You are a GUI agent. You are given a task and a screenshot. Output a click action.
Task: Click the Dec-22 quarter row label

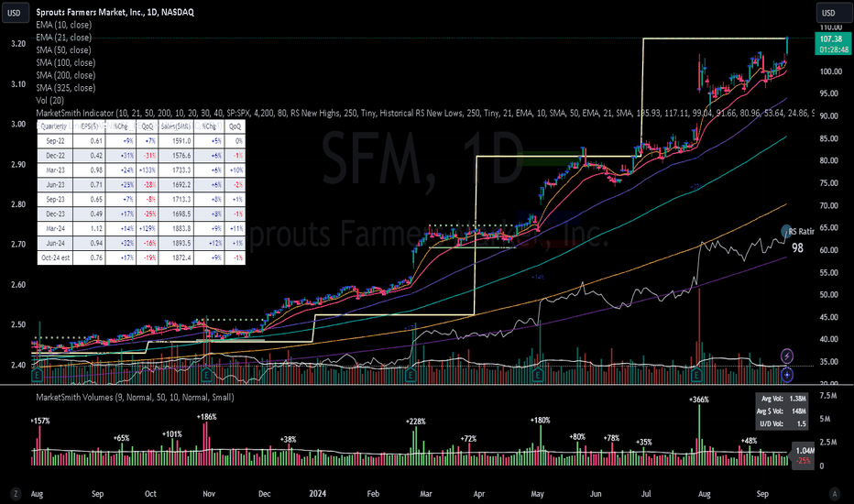coord(54,155)
